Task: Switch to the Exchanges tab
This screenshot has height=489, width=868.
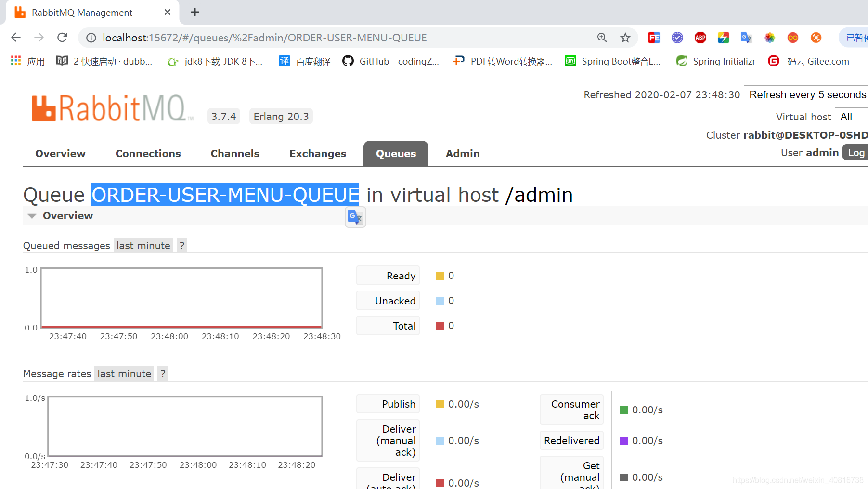Action: pyautogui.click(x=318, y=154)
